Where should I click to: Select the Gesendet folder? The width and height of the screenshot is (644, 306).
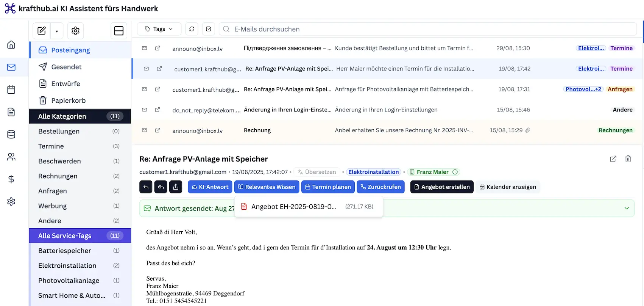point(66,67)
